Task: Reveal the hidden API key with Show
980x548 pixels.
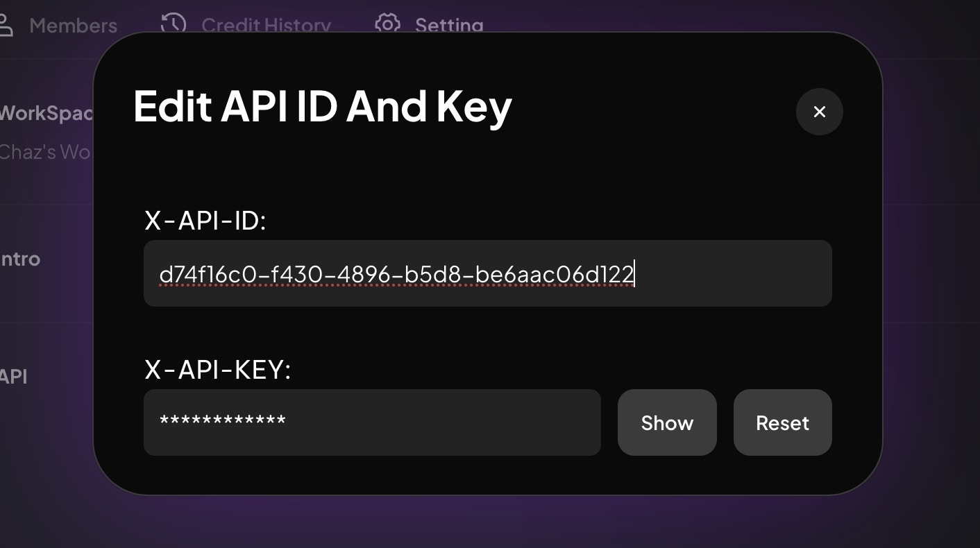Action: click(x=666, y=422)
